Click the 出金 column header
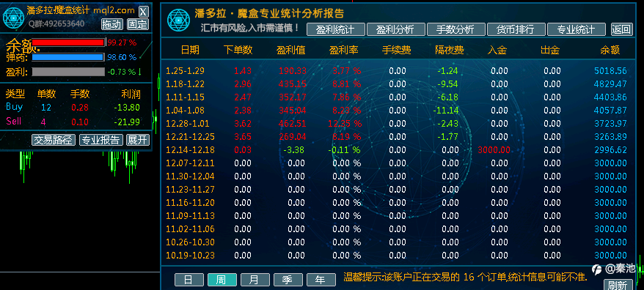This screenshot has height=290, width=644. point(550,51)
